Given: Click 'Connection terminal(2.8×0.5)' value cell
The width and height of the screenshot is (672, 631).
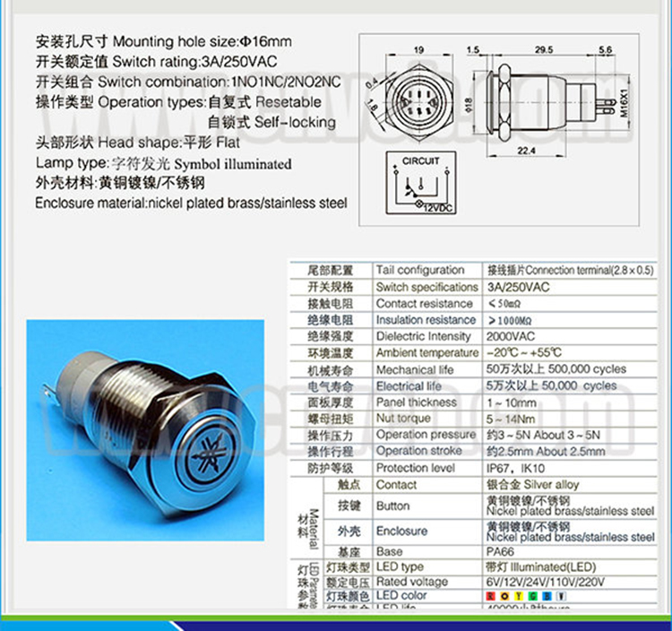Looking at the screenshot, I should coord(571,271).
